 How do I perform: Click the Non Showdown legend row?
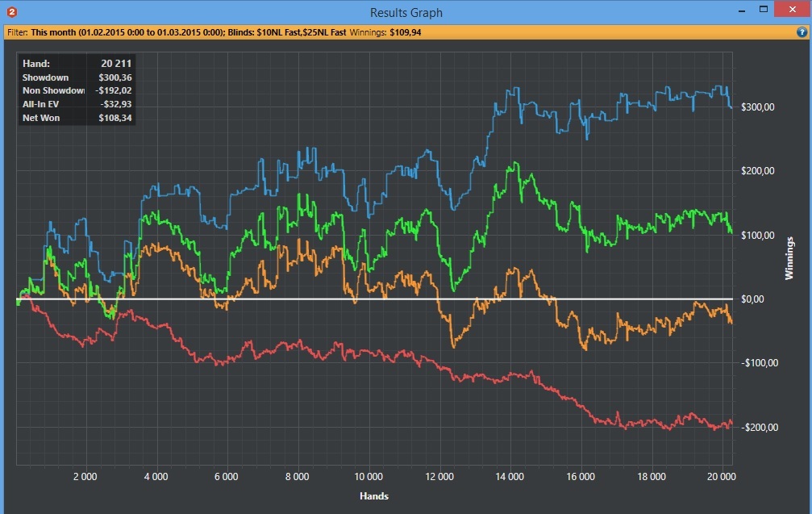tap(77, 90)
